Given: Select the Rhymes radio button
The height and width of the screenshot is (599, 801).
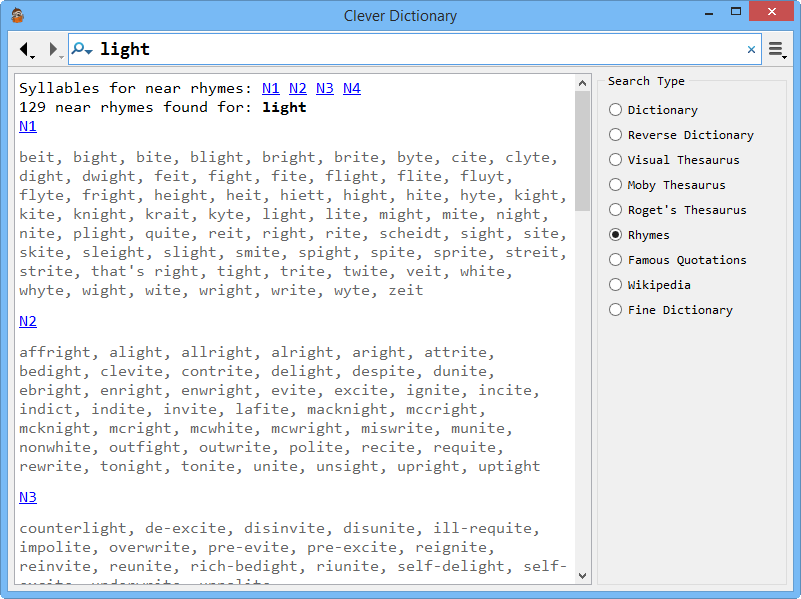Looking at the screenshot, I should pyautogui.click(x=616, y=235).
